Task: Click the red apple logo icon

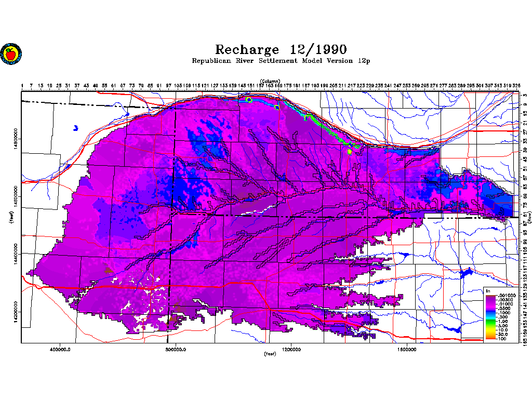Action: [x=11, y=54]
